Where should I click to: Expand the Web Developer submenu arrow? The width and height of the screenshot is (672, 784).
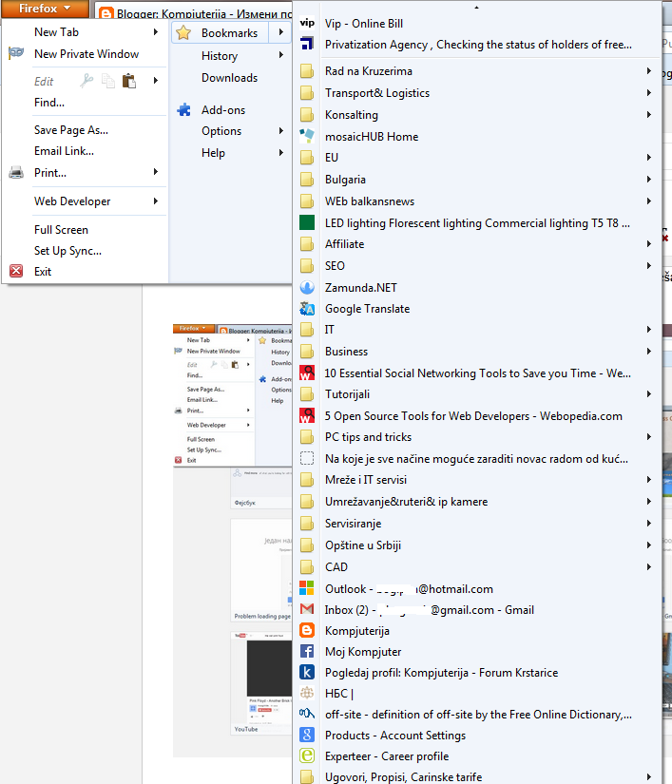(x=156, y=201)
